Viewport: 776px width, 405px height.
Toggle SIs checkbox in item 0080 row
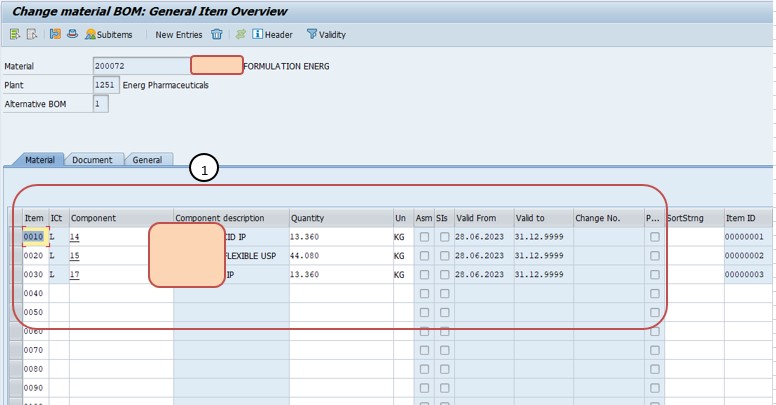coord(444,369)
